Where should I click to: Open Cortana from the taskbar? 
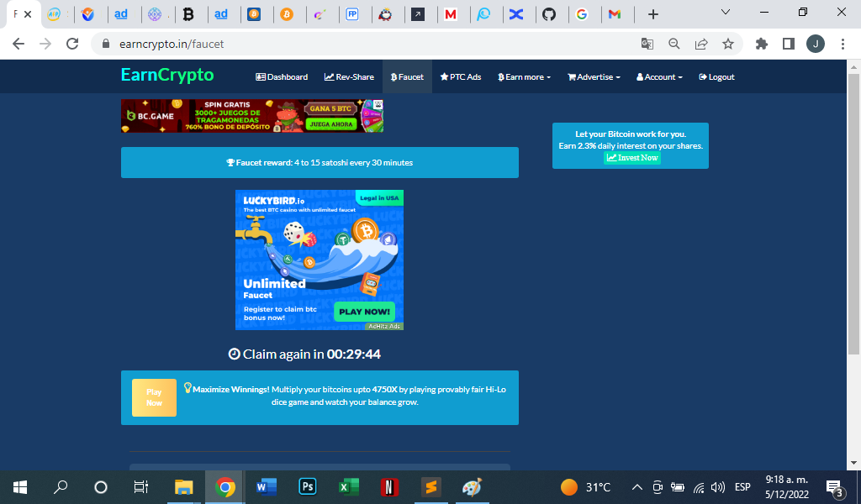click(101, 487)
